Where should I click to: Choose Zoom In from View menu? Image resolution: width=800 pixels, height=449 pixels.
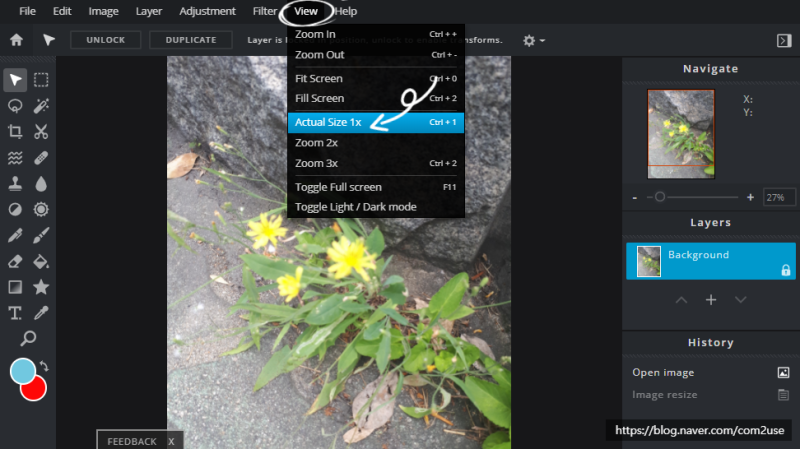coord(376,34)
